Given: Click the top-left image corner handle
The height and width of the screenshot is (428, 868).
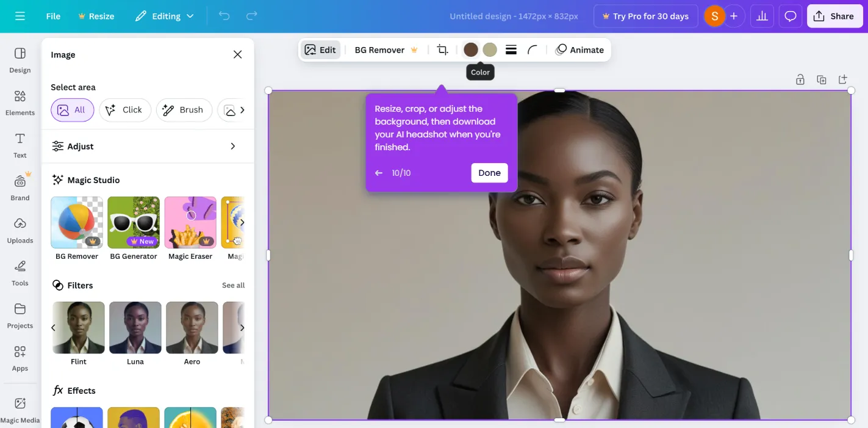Looking at the screenshot, I should click(268, 90).
